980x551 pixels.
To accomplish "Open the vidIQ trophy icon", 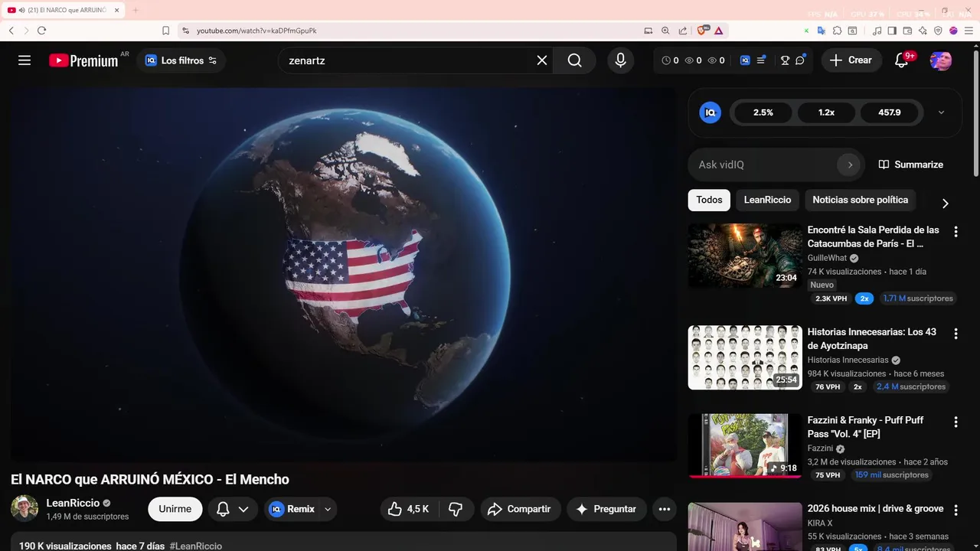I will [x=785, y=60].
